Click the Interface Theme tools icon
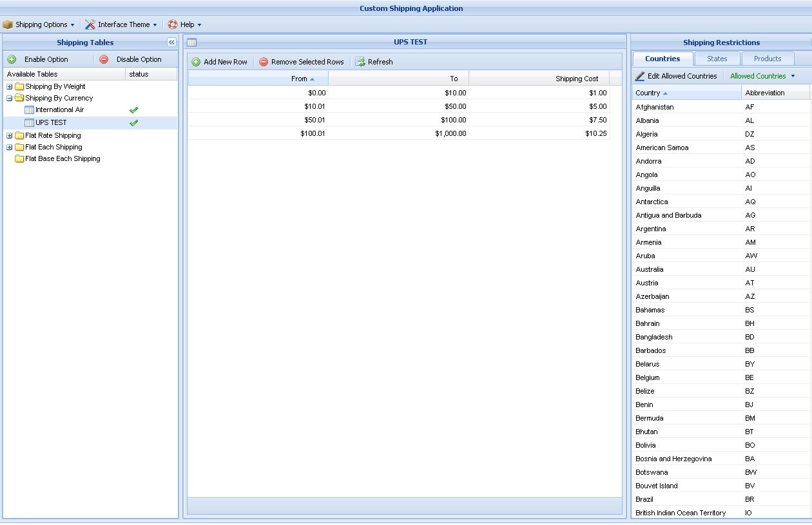 (x=90, y=24)
